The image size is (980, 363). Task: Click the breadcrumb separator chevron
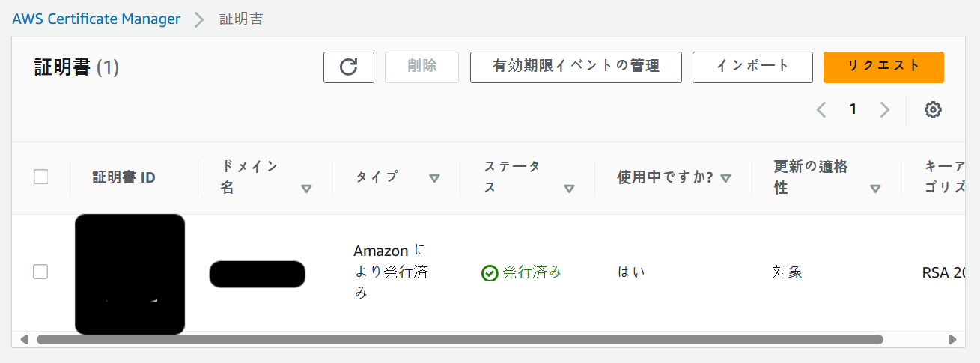point(199,20)
